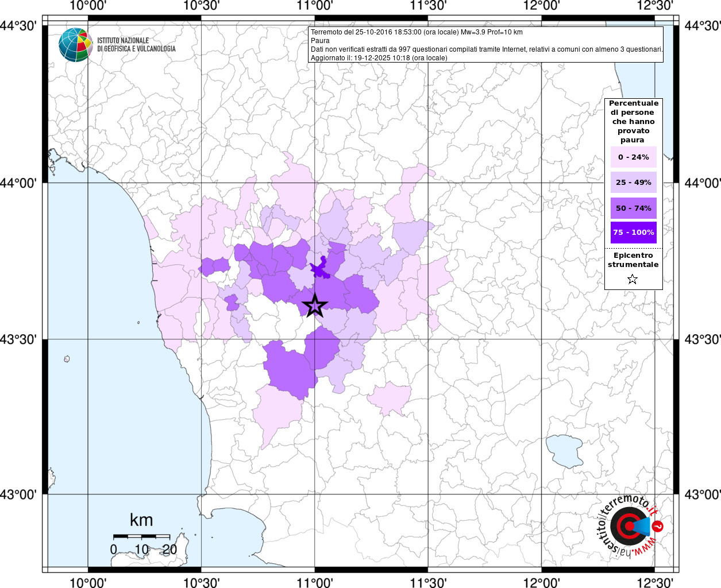Click the Epicentro strumentale legend label
This screenshot has width=721, height=588.
click(633, 260)
